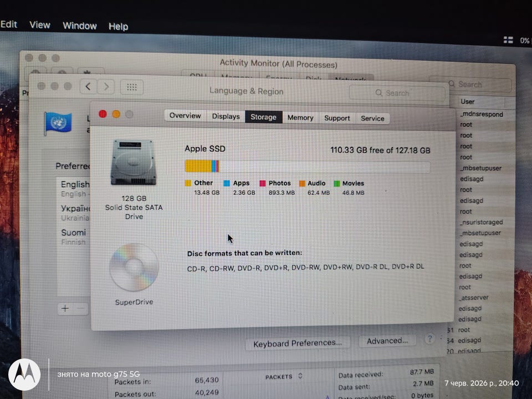Click the green Movies storage legend swatch
The height and width of the screenshot is (399, 532).
[x=337, y=183]
